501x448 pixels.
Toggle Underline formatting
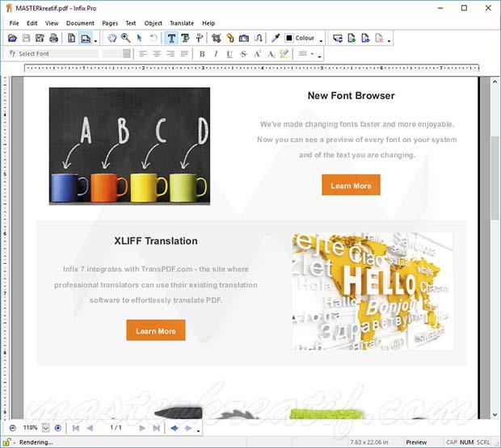[229, 54]
